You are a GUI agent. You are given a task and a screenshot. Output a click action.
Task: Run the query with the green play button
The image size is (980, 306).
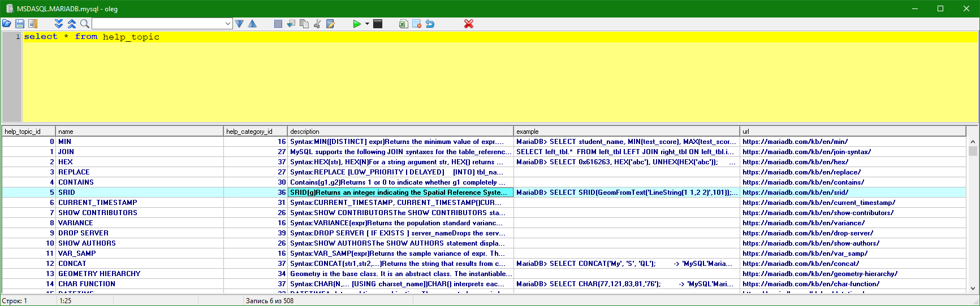pyautogui.click(x=356, y=24)
